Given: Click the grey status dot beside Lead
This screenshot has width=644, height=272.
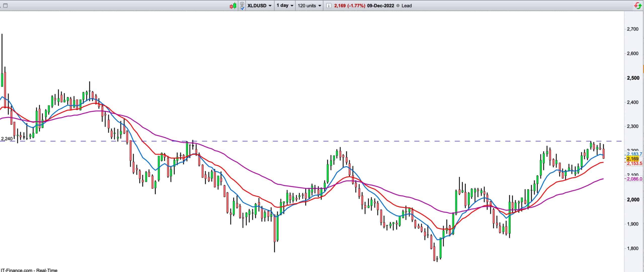Looking at the screenshot, I should [398, 6].
